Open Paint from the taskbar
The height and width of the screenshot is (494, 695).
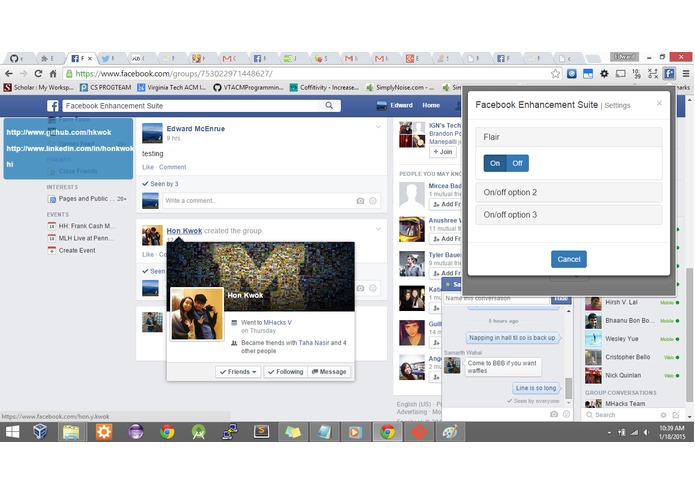(450, 432)
